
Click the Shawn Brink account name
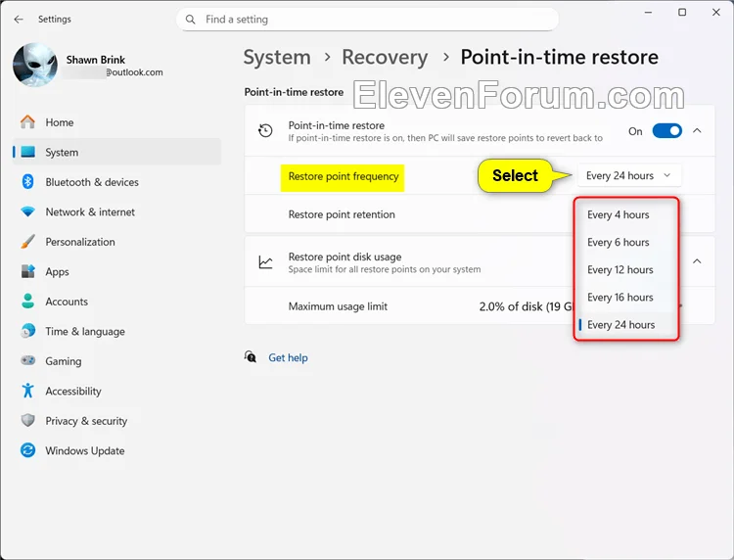point(96,60)
